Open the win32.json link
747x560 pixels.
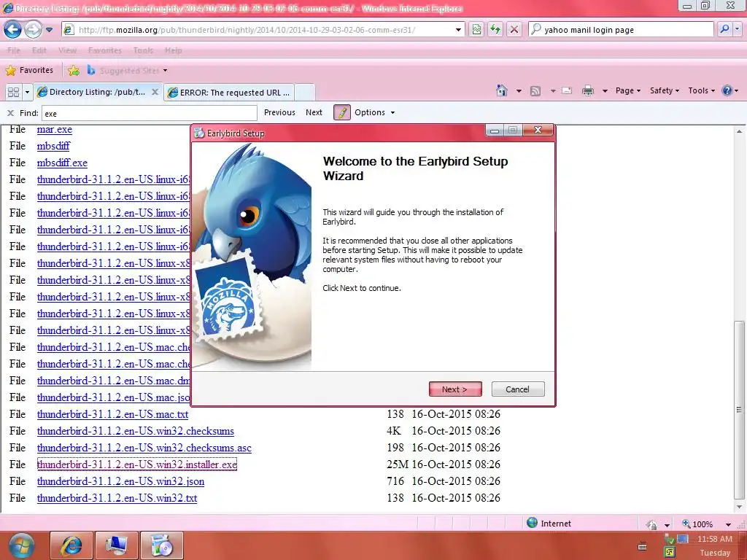[121, 481]
